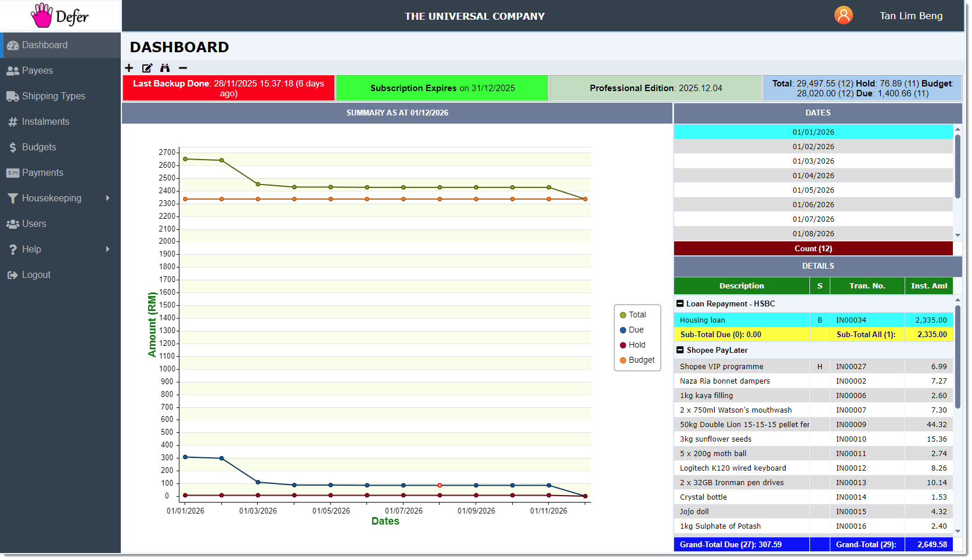
Task: Click the Budget orange legend swatch
Action: (x=623, y=360)
